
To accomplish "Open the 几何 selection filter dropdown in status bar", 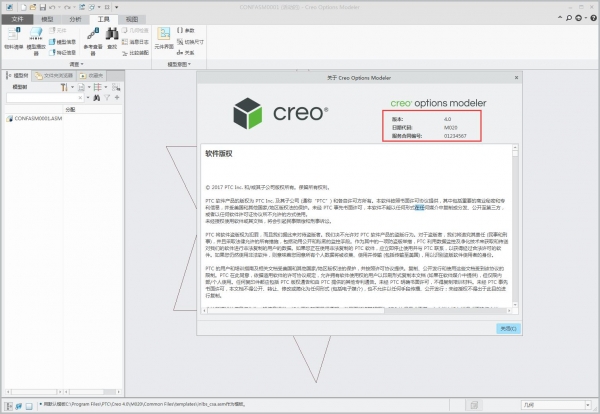I will pos(556,405).
